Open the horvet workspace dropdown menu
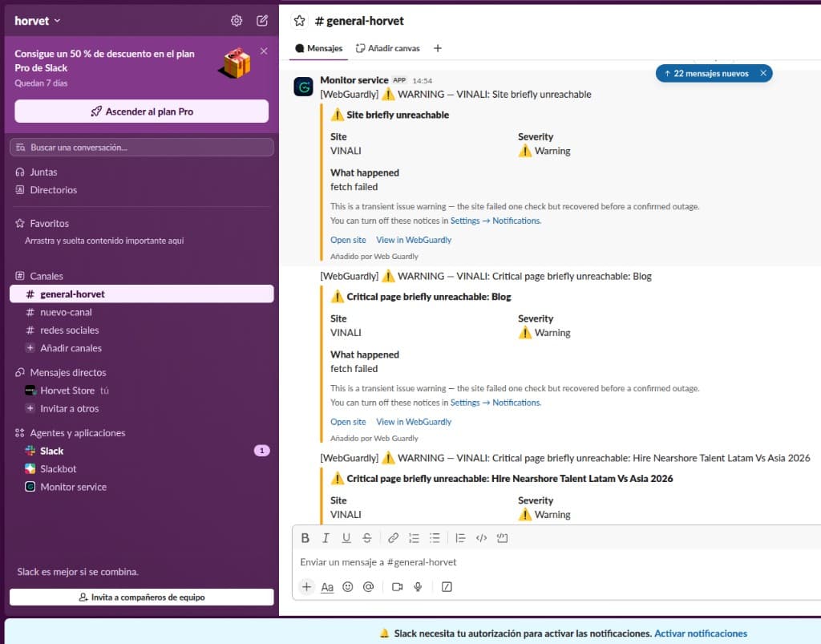The image size is (821, 644). click(x=37, y=21)
